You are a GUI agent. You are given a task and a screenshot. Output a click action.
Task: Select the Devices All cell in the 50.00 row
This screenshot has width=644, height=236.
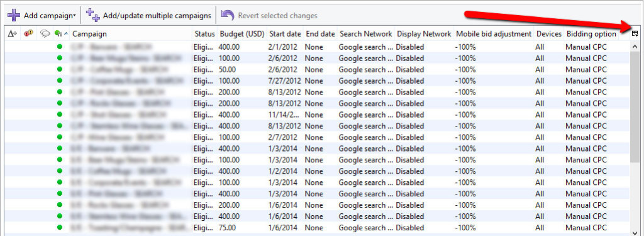[540, 70]
